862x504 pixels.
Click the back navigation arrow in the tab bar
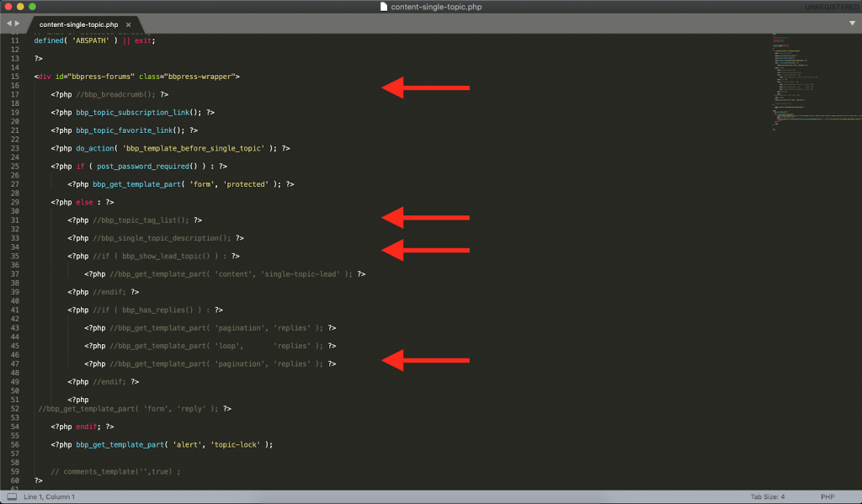tap(8, 24)
